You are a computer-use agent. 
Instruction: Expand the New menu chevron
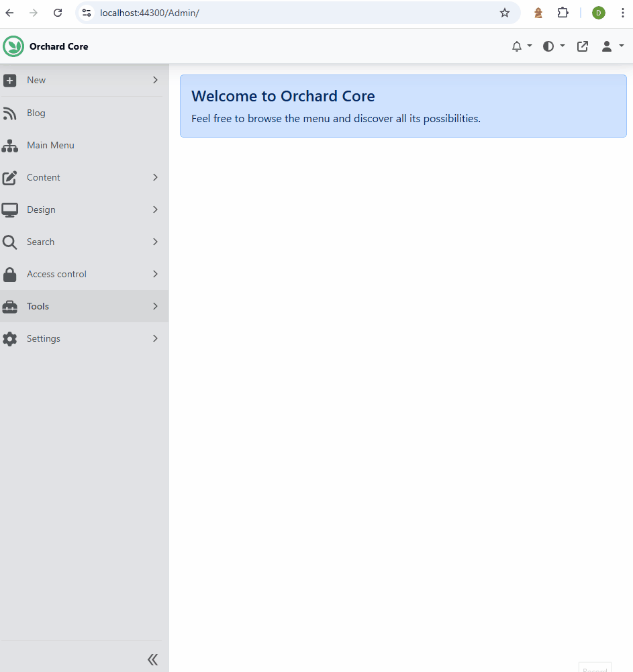click(x=155, y=80)
